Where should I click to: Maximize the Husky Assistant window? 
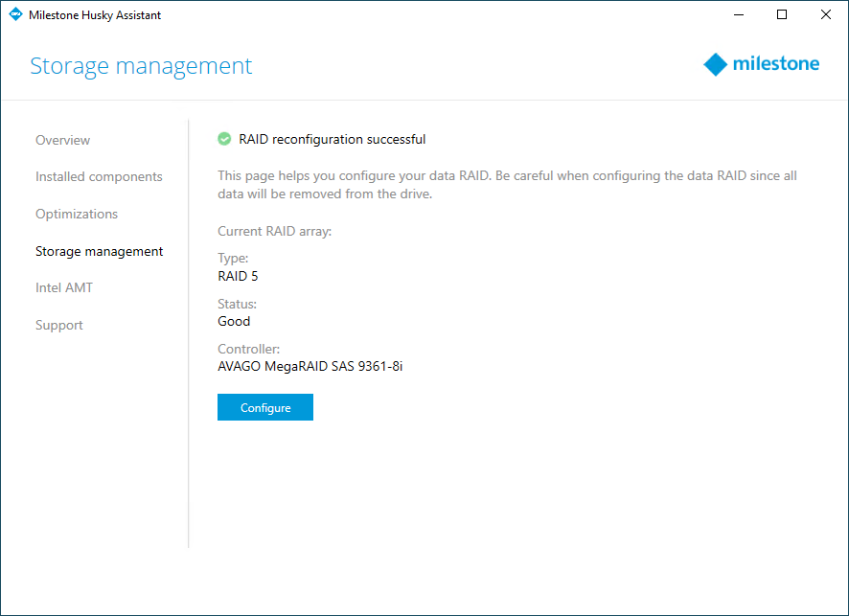pos(782,15)
